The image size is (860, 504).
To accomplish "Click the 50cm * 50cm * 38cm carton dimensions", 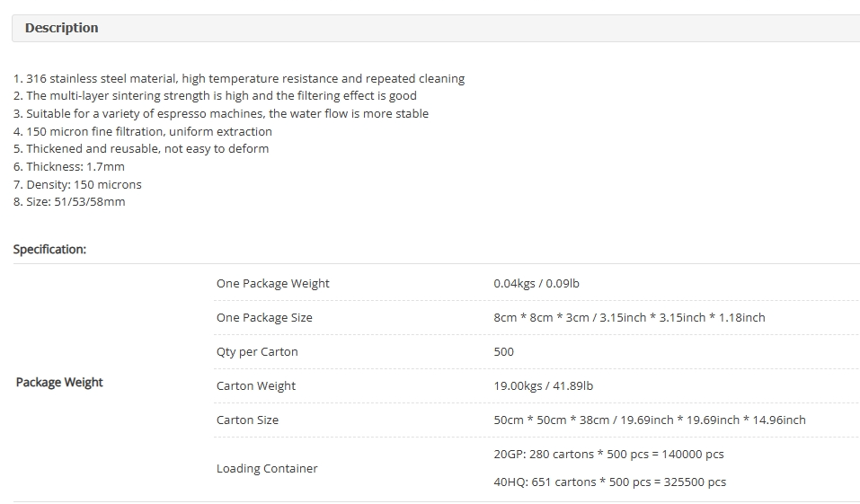I will (x=650, y=420).
